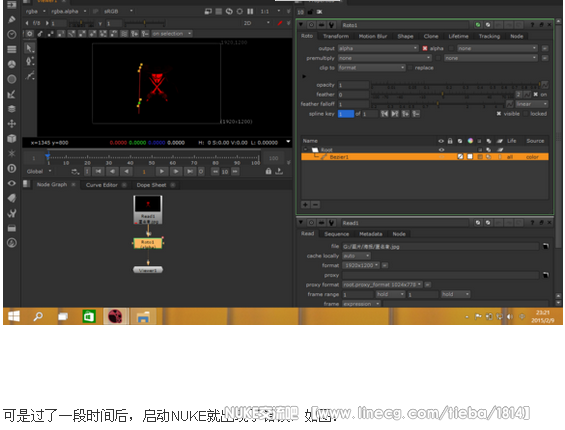Click the add keyframe icon in spline key row
The height and width of the screenshot is (430, 565).
405,114
